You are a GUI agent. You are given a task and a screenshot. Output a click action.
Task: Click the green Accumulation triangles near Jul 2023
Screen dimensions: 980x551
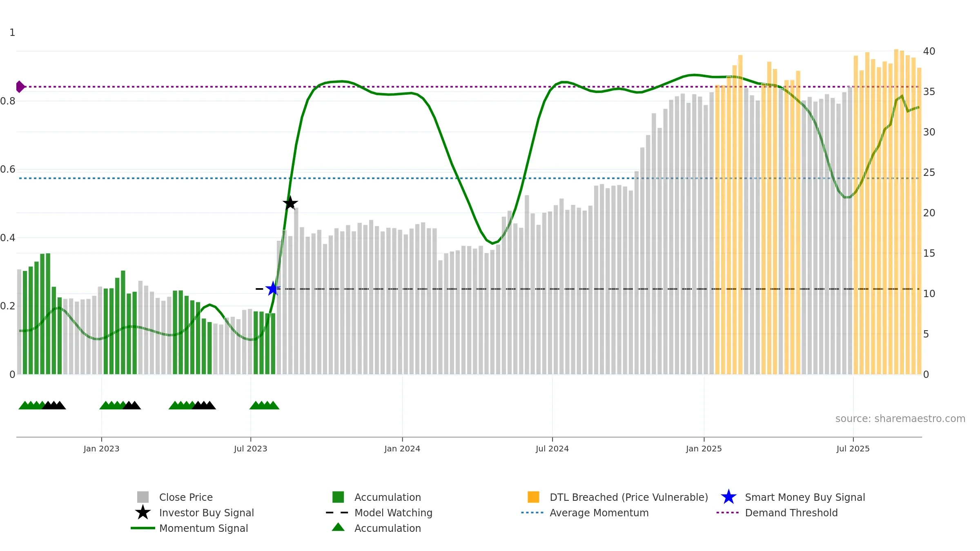(264, 405)
